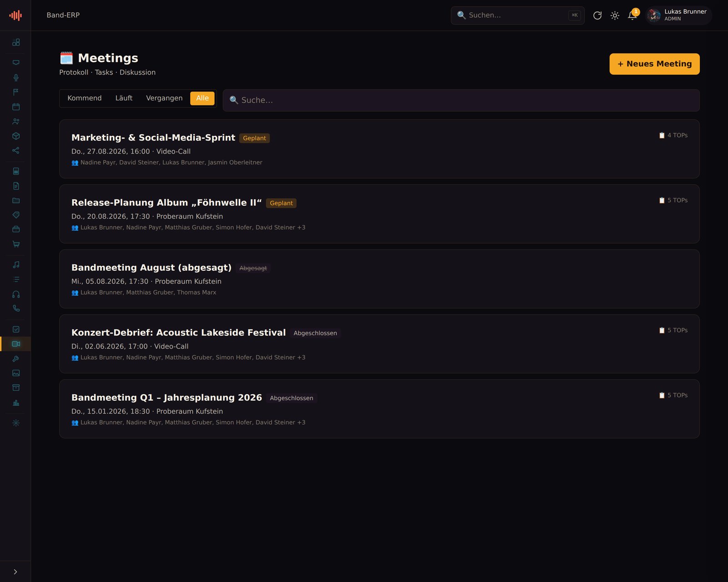Focus the global Suchen... field in the top bar

518,15
